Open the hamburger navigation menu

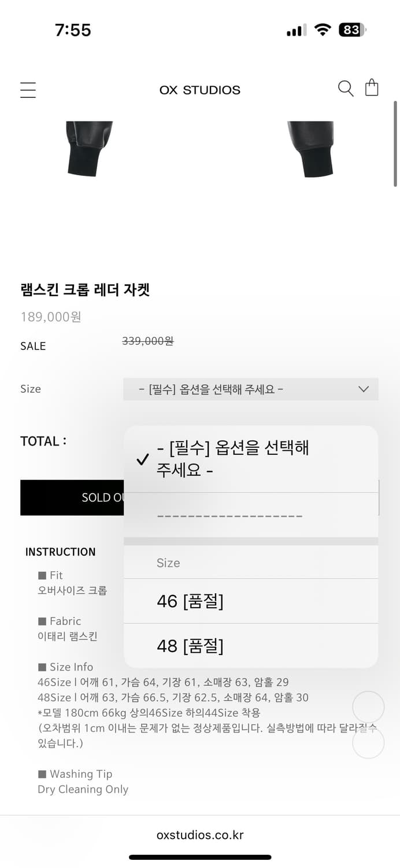point(28,90)
